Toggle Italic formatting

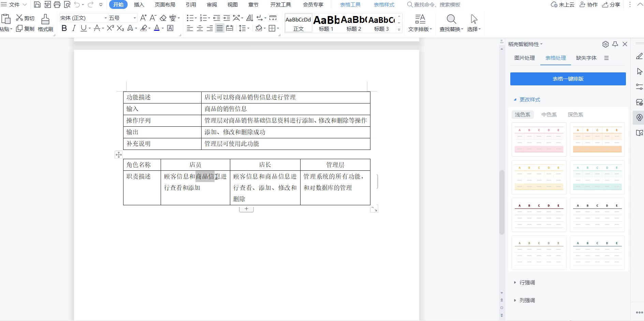[74, 28]
